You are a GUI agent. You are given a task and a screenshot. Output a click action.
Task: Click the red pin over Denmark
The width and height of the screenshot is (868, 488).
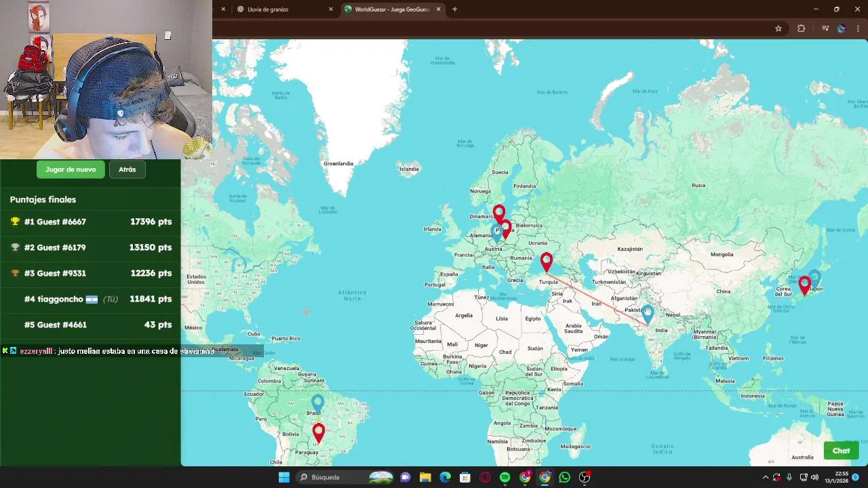point(499,214)
